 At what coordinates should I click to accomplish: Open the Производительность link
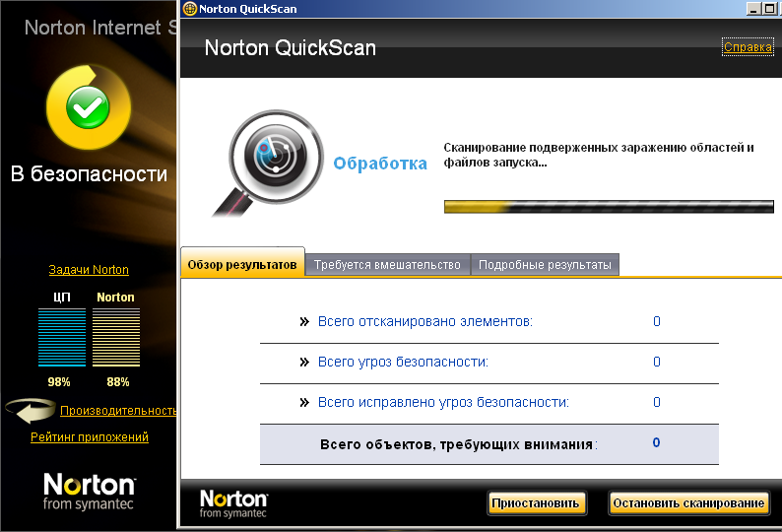[118, 411]
